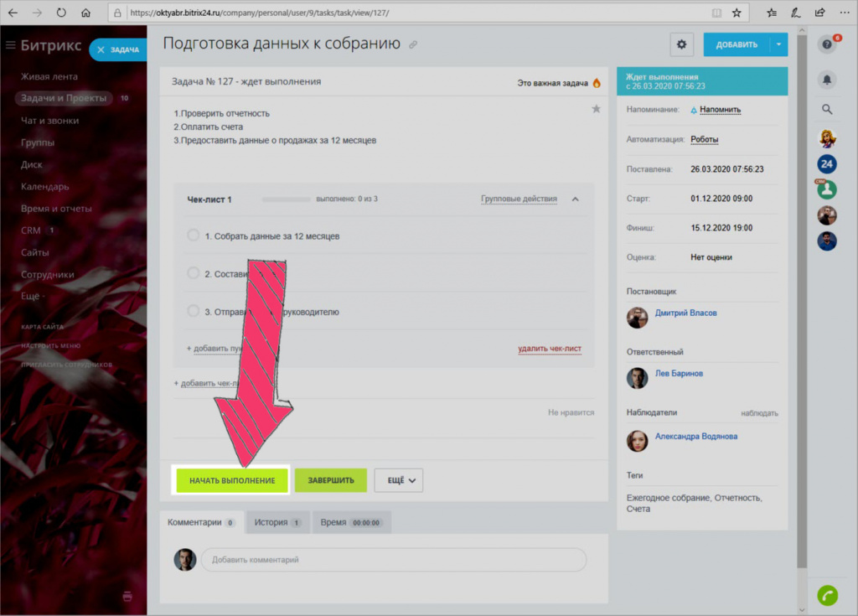Image resolution: width=858 pixels, height=616 pixels.
Task: Open Сайты in sidebar
Action: click(34, 252)
